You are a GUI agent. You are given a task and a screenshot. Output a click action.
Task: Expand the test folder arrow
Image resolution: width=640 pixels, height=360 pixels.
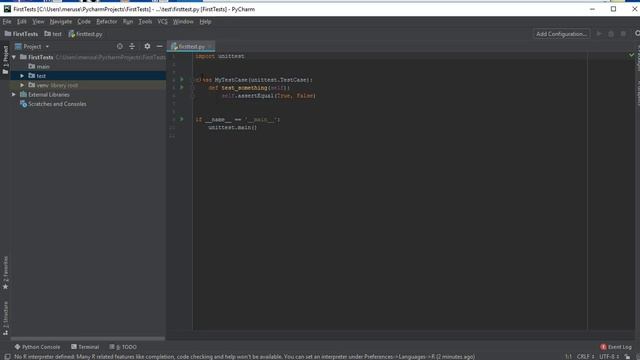pyautogui.click(x=22, y=76)
